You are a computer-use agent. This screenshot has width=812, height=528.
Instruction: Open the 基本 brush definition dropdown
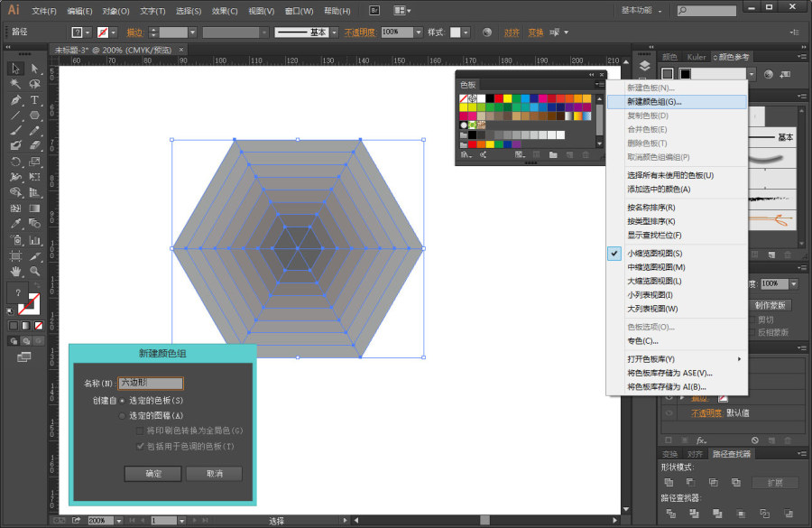pyautogui.click(x=335, y=32)
